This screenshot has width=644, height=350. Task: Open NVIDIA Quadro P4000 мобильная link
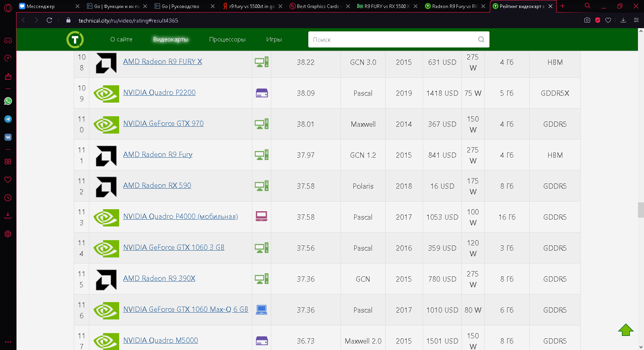pos(180,216)
